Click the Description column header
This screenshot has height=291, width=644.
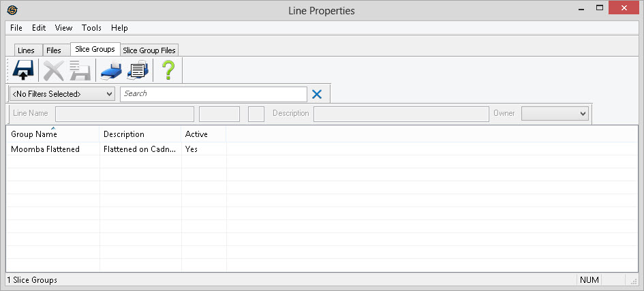(124, 134)
